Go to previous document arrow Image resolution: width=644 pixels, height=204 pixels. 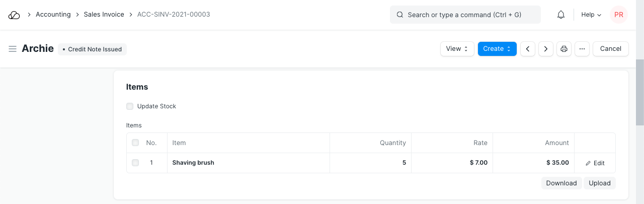(x=527, y=49)
